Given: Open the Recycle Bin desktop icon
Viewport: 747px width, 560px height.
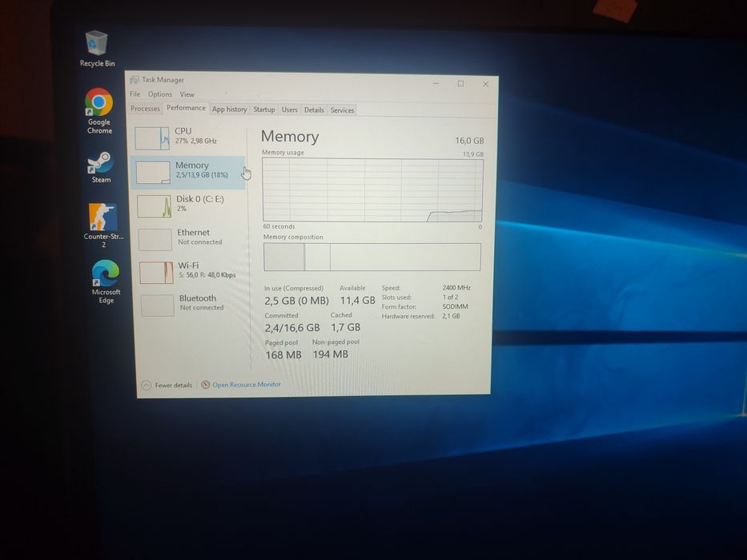Looking at the screenshot, I should tap(97, 49).
